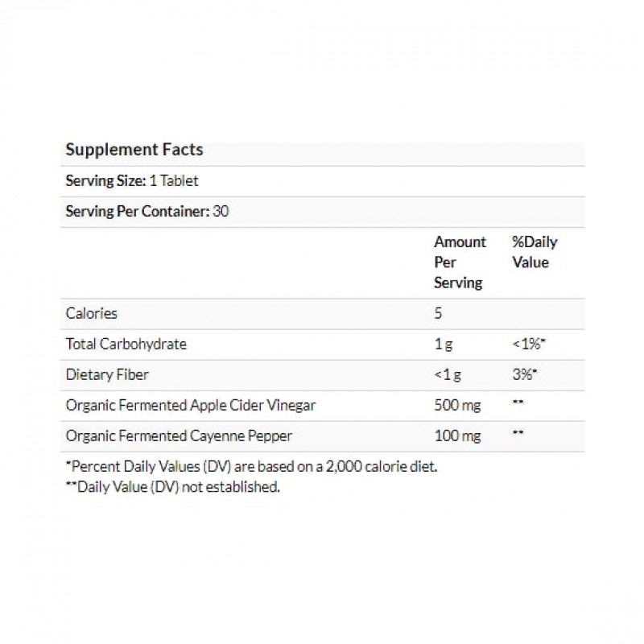
Task: Click the Total Carbohydrate label
Action: tap(126, 344)
